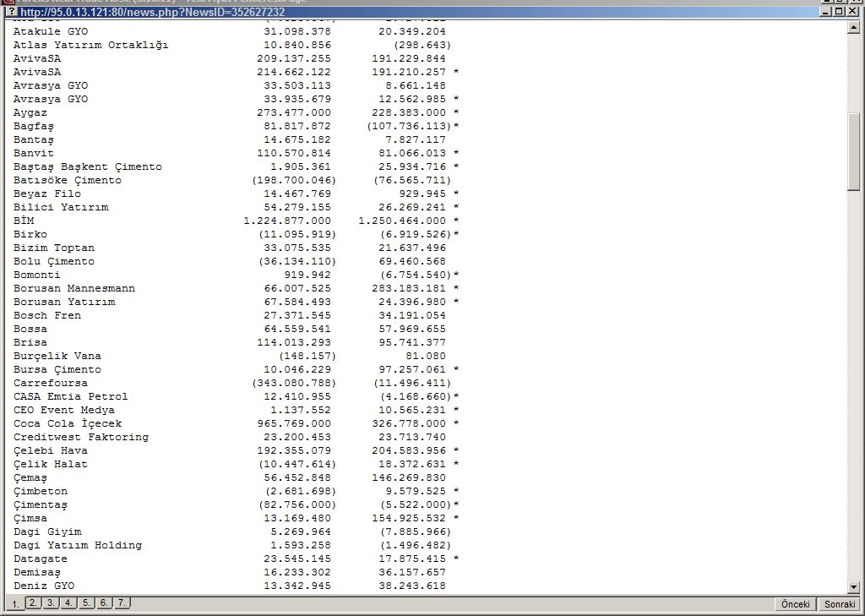Click Dagi Yatıım Holding name
865x616 pixels.
[77, 545]
